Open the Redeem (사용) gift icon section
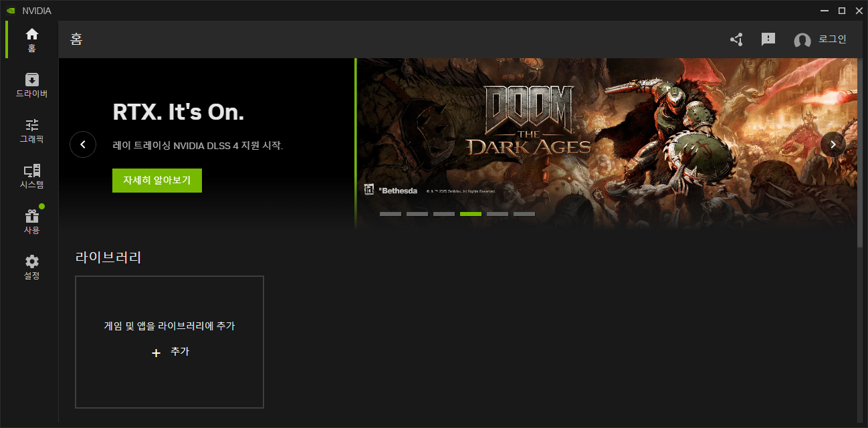Viewport: 868px width, 428px height. [x=31, y=221]
